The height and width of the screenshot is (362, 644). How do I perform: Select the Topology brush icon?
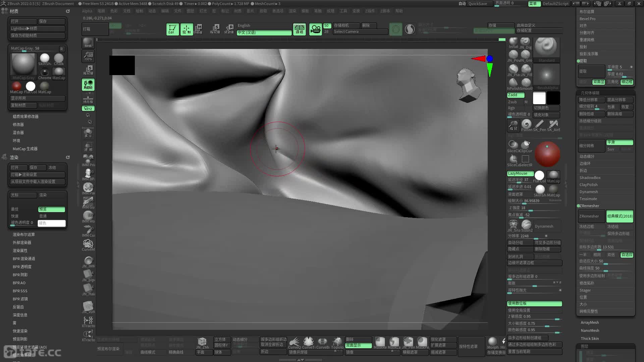point(337,343)
